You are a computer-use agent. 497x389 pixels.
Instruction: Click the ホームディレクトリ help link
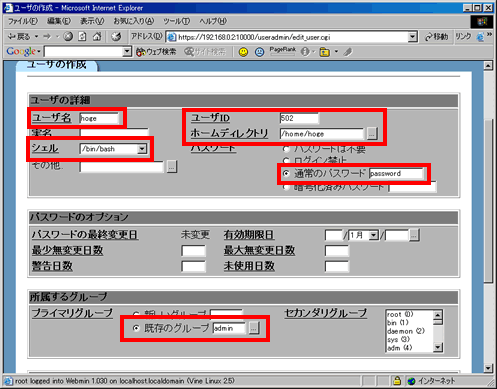pos(229,133)
